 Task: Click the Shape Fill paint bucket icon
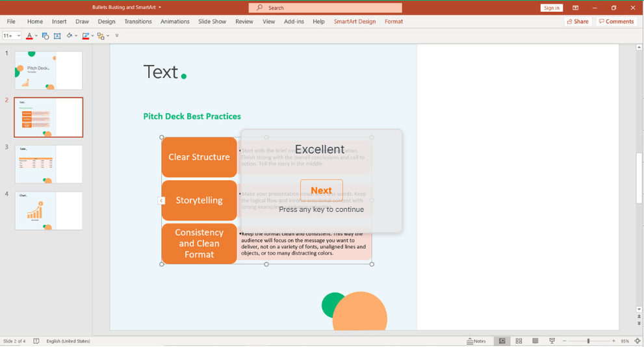tap(70, 36)
